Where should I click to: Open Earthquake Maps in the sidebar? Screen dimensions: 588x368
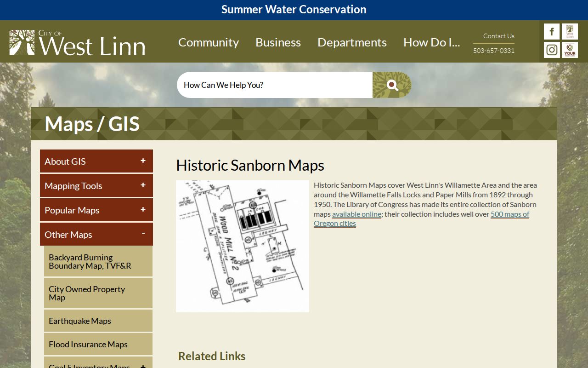tap(98, 321)
